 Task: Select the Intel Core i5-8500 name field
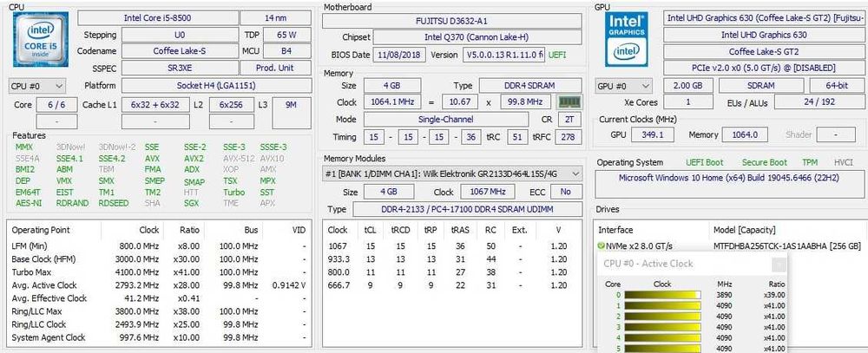click(158, 18)
